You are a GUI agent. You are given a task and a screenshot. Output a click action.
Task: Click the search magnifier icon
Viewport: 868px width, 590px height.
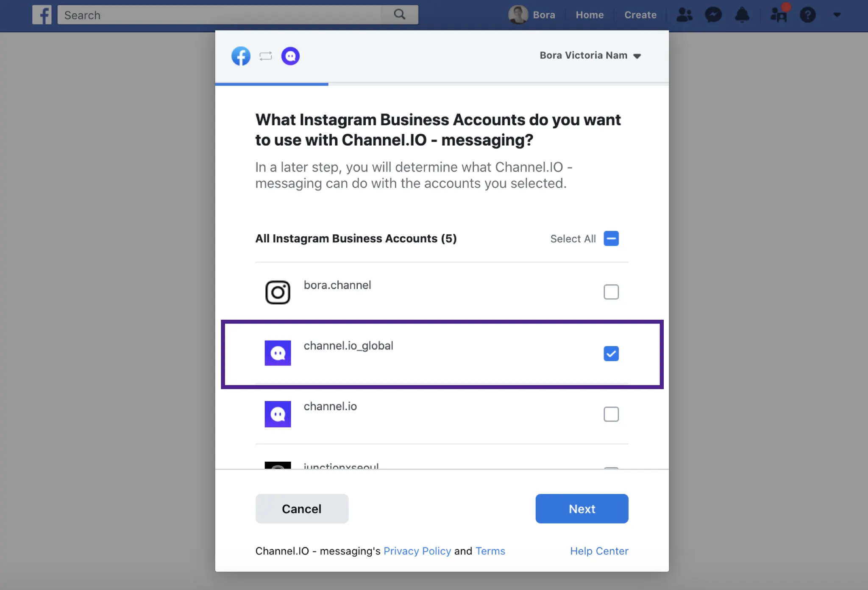399,14
